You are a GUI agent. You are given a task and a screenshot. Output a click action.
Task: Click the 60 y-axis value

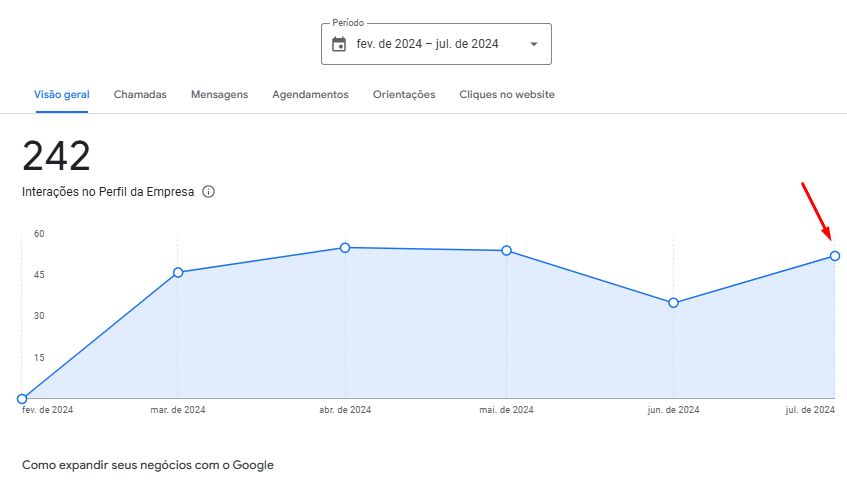(x=39, y=234)
